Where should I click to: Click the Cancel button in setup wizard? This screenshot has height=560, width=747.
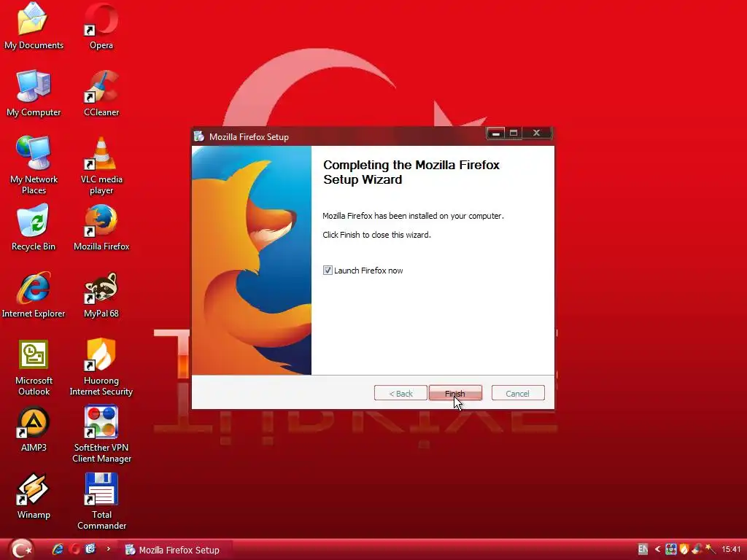click(518, 393)
